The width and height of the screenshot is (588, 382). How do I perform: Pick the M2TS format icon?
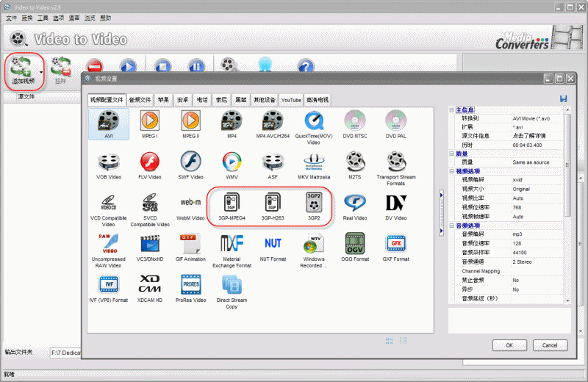(x=355, y=166)
